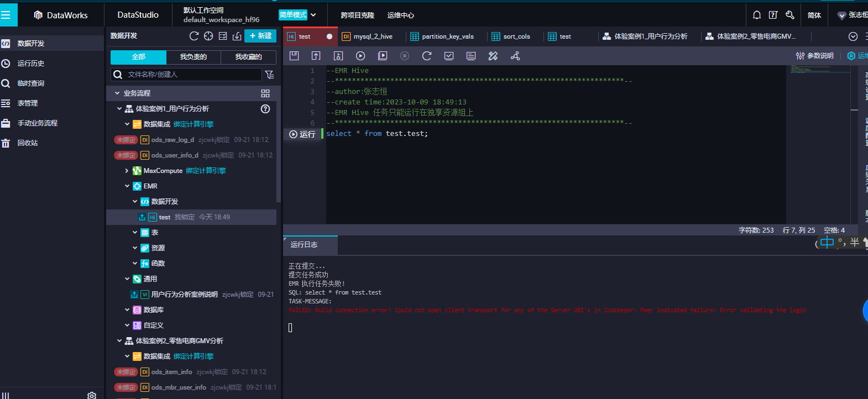Image resolution: width=868 pixels, height=399 pixels.
Task: Click the checkmark monitor toolbar icon
Action: pos(449,56)
